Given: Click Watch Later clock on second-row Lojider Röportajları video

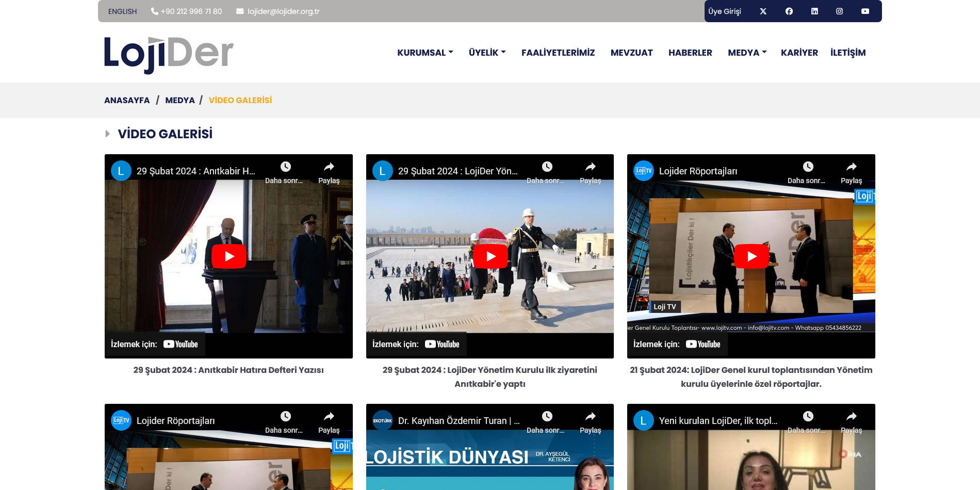Looking at the screenshot, I should coord(285,416).
